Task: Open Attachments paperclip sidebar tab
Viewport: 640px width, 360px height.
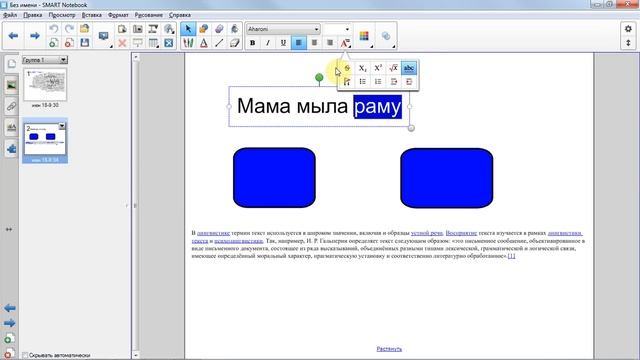Action: pos(11,107)
